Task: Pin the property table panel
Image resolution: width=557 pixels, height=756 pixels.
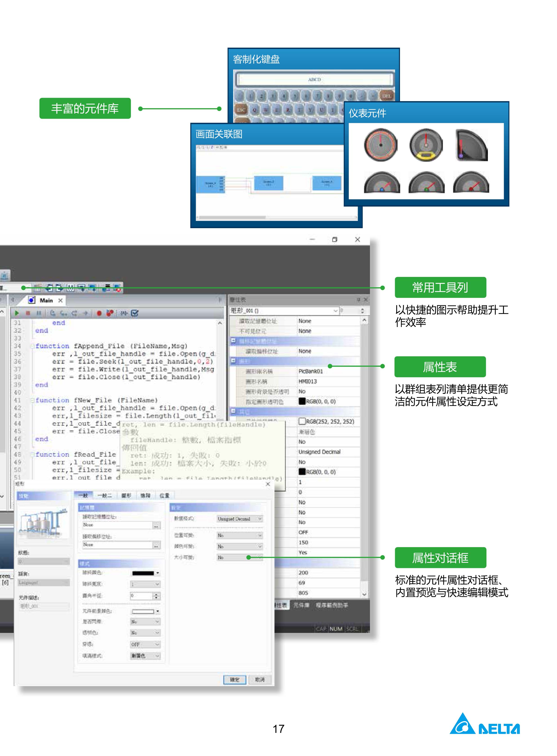Action: 358,299
